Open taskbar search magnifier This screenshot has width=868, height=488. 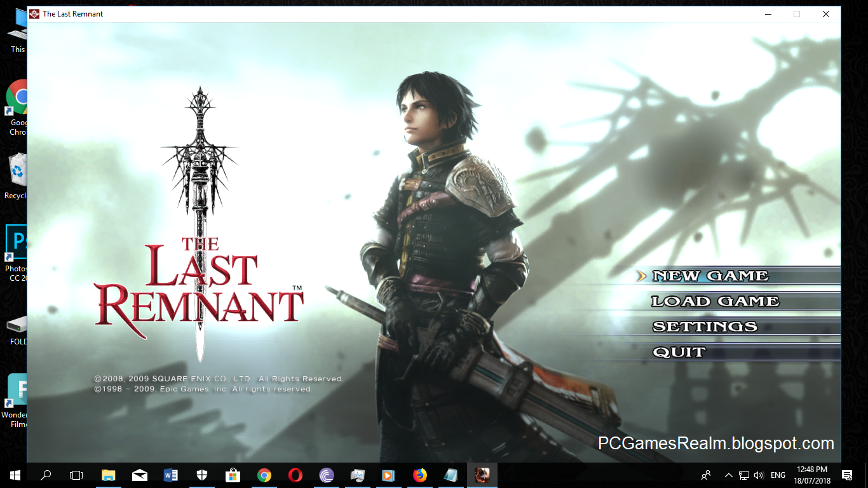(46, 475)
